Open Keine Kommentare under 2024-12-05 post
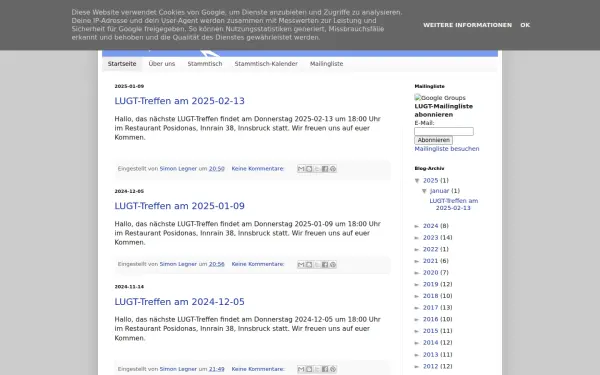Image resolution: width=600 pixels, height=375 pixels. tap(258, 369)
